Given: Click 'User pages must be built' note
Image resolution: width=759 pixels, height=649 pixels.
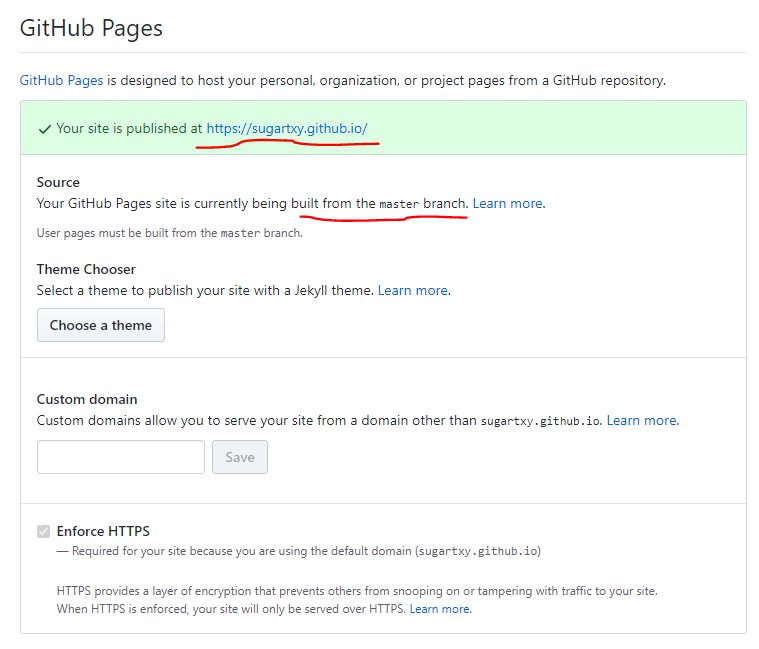Looking at the screenshot, I should (x=169, y=233).
